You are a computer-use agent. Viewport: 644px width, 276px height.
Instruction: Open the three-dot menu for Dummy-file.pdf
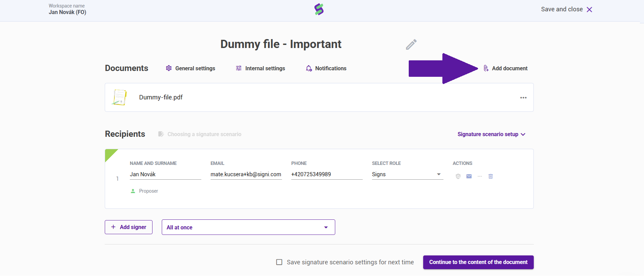523,98
